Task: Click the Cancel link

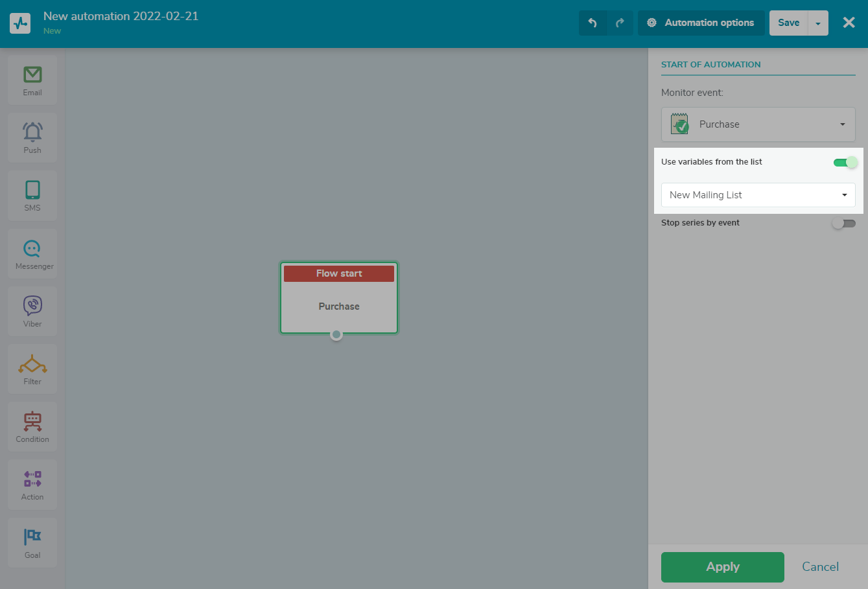Action: tap(820, 567)
